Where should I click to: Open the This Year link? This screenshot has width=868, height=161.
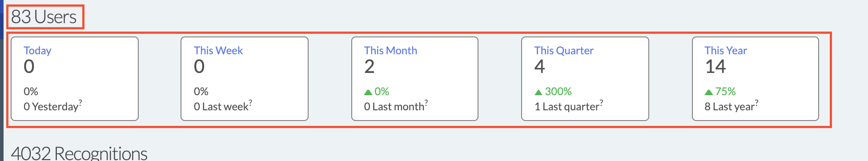(726, 50)
